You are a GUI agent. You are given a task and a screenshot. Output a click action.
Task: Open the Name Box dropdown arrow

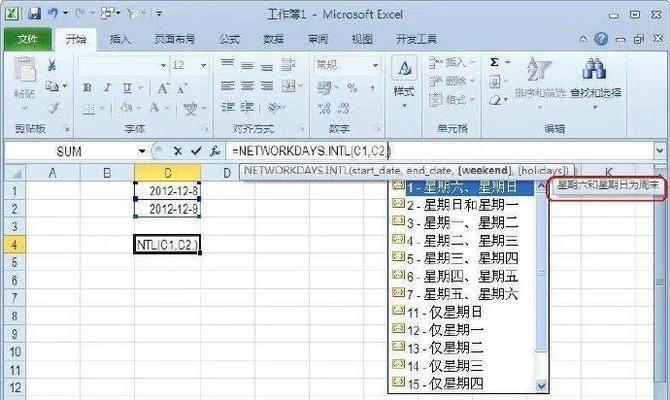tap(142, 151)
